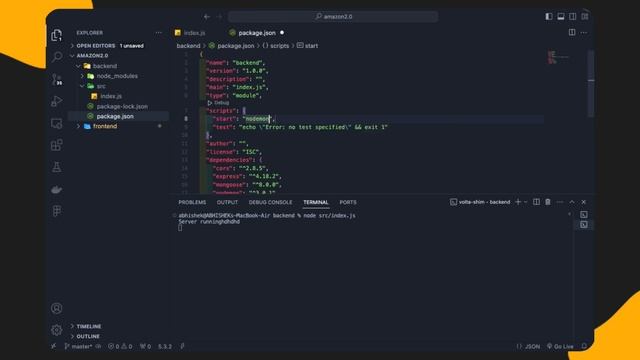
Task: Open the Debug Console tab
Action: click(271, 202)
